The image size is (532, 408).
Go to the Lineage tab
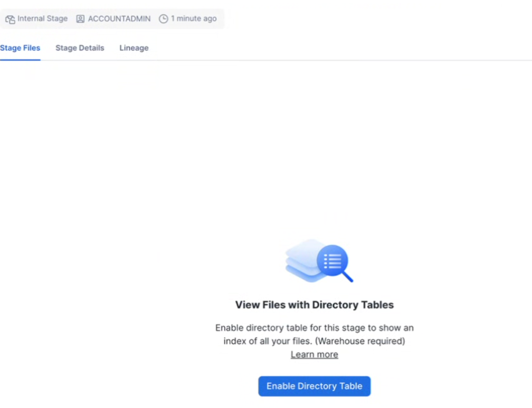[134, 48]
